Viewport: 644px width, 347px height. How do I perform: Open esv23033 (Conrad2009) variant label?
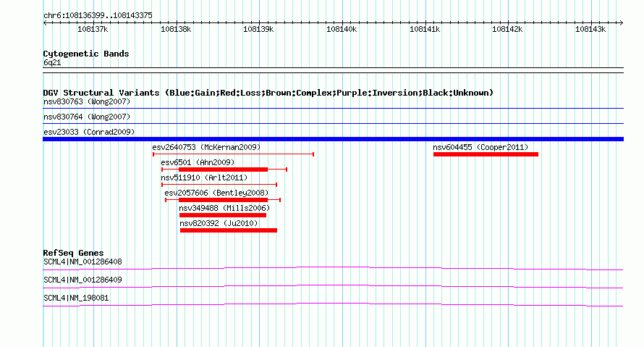coord(89,132)
